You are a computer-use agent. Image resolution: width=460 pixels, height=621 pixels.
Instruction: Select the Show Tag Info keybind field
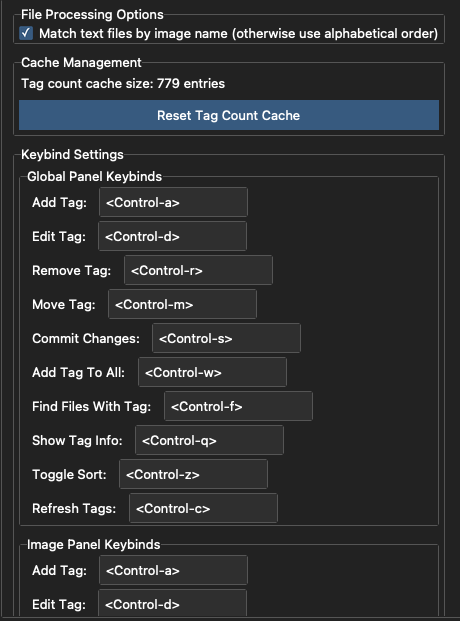pyautogui.click(x=210, y=440)
